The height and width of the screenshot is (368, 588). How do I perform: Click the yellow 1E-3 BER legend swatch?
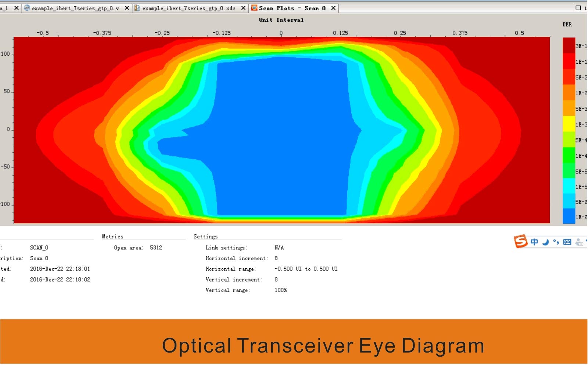[569, 124]
